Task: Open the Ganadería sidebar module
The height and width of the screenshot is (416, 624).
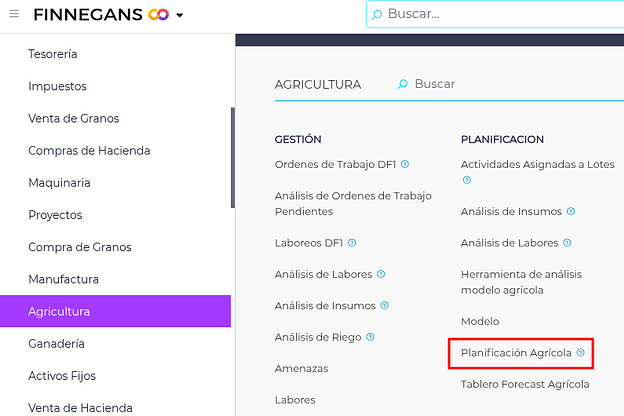Action: pos(56,343)
